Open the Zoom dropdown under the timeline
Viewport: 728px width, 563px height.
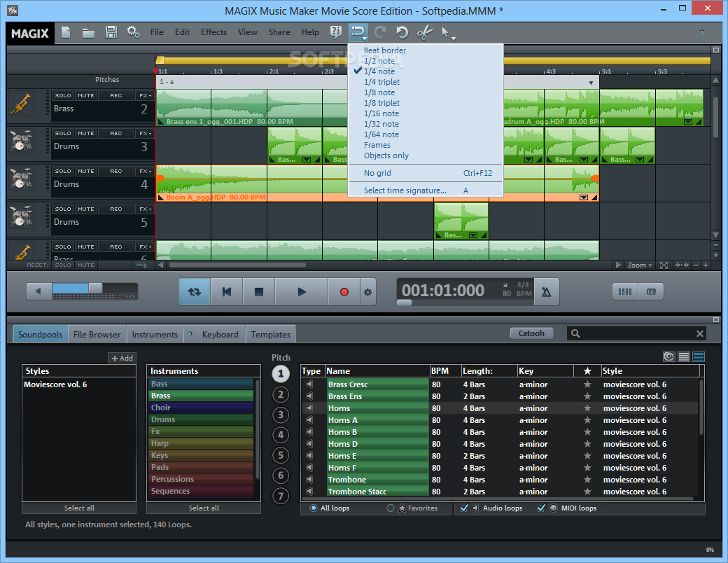click(640, 265)
